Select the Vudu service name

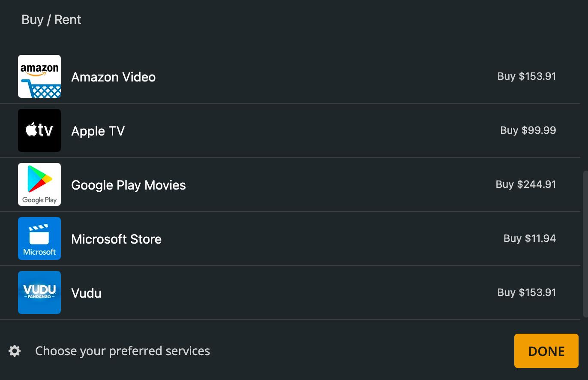coord(87,293)
